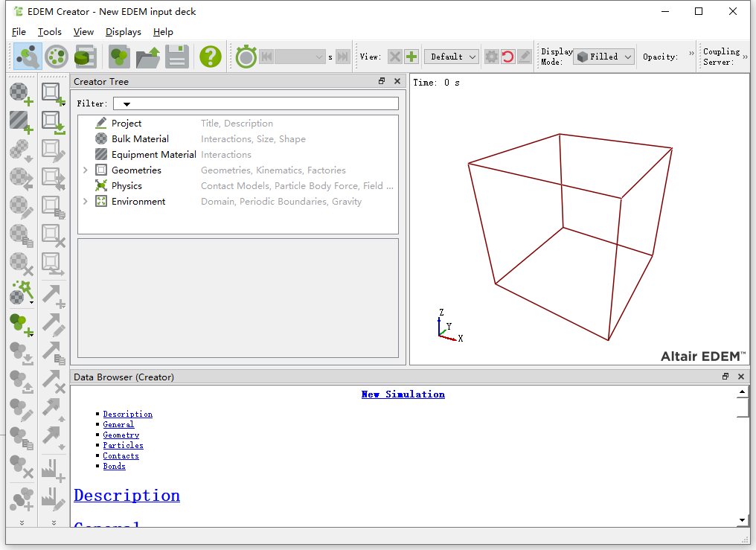
Task: Open the Help menu
Action: pos(163,32)
